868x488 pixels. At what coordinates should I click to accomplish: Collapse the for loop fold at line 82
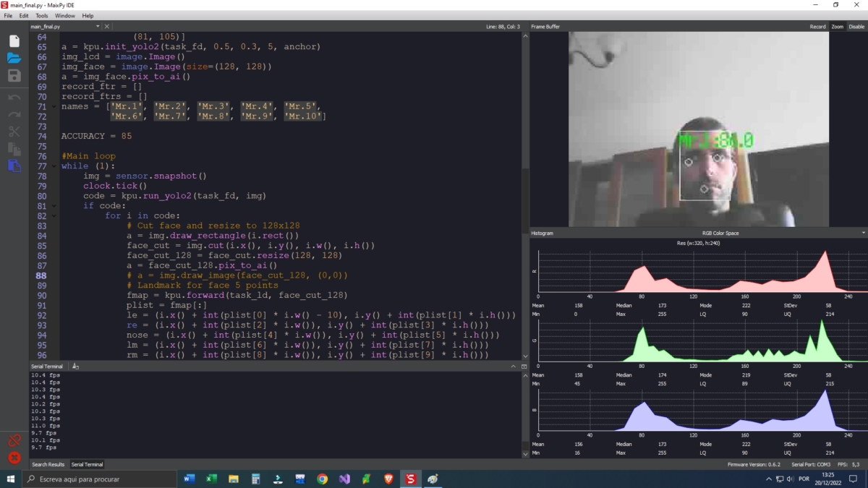point(54,216)
